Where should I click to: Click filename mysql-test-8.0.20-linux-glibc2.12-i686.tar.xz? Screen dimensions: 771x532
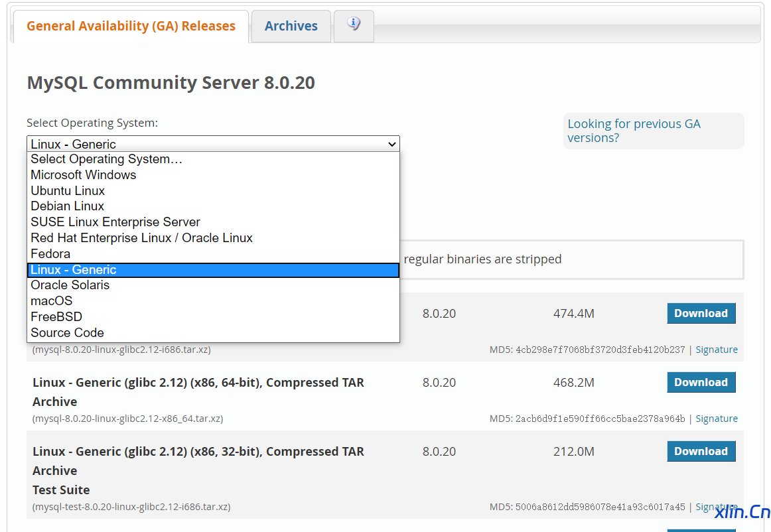(x=131, y=506)
